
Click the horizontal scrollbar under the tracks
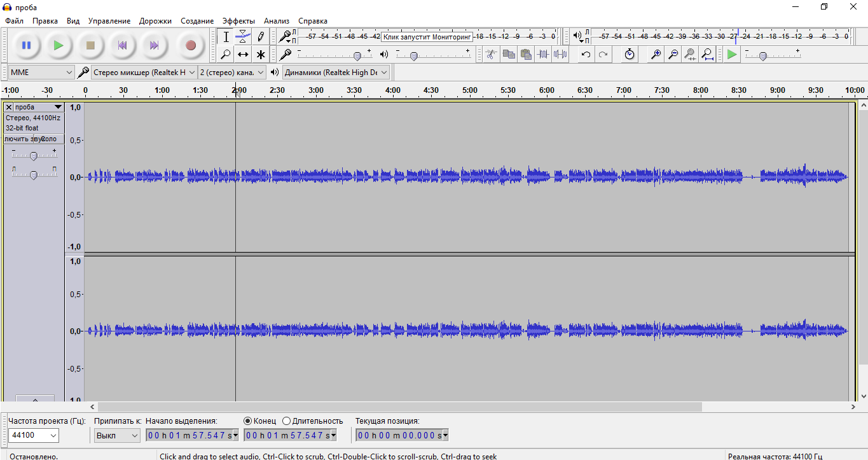[399, 407]
